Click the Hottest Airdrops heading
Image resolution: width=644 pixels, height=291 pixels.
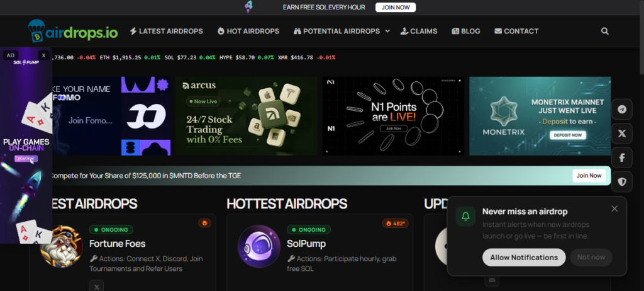pyautogui.click(x=287, y=203)
